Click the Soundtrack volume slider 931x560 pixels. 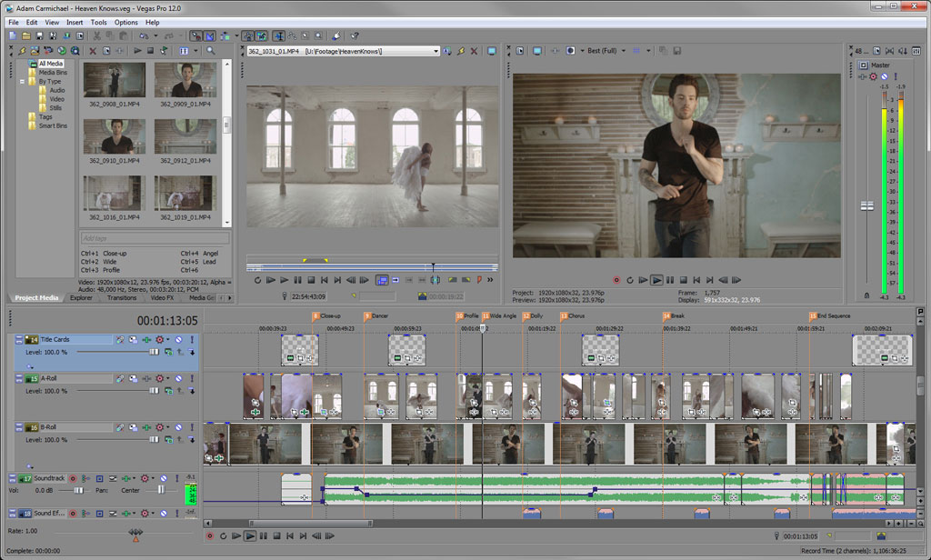pyautogui.click(x=78, y=490)
